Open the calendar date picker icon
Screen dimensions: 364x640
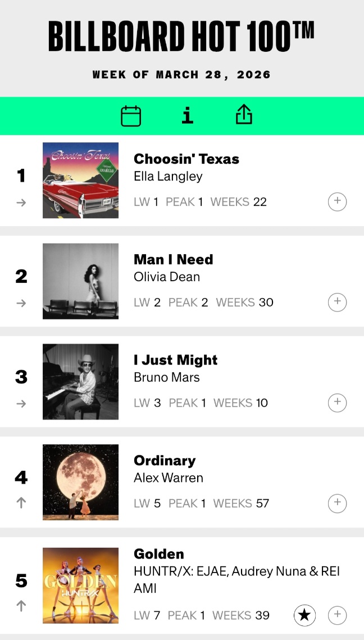pos(131,116)
